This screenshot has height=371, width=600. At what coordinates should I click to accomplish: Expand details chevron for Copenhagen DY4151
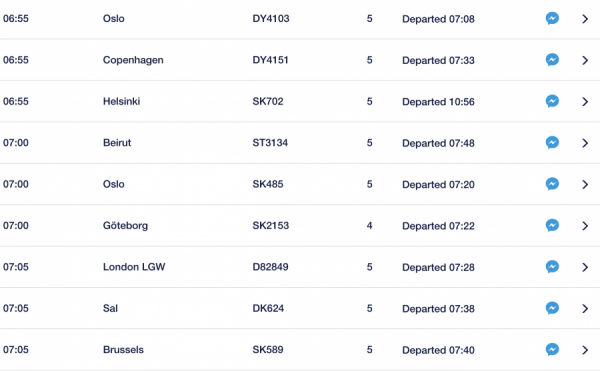[x=585, y=60]
